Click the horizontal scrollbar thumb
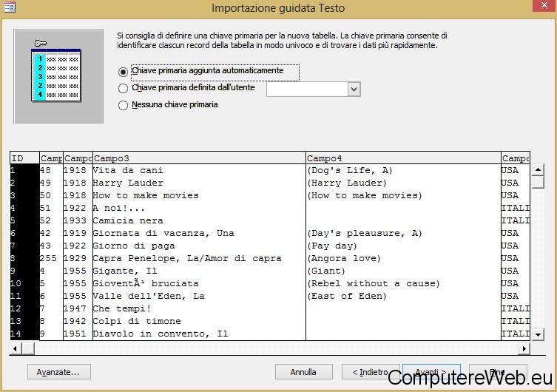This screenshot has height=392, width=557. click(28, 348)
